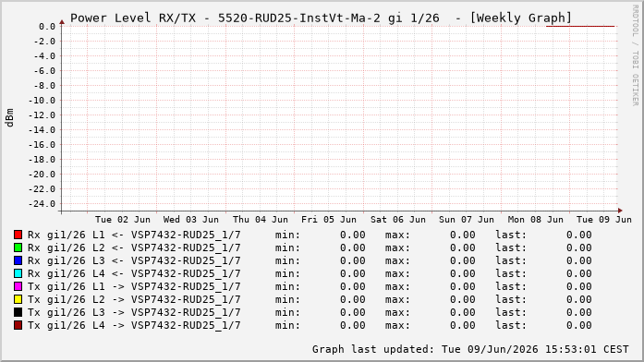Screen dimensions: 644x362
Task: Click the Tue 09 Jun date label
Action: click(x=603, y=220)
